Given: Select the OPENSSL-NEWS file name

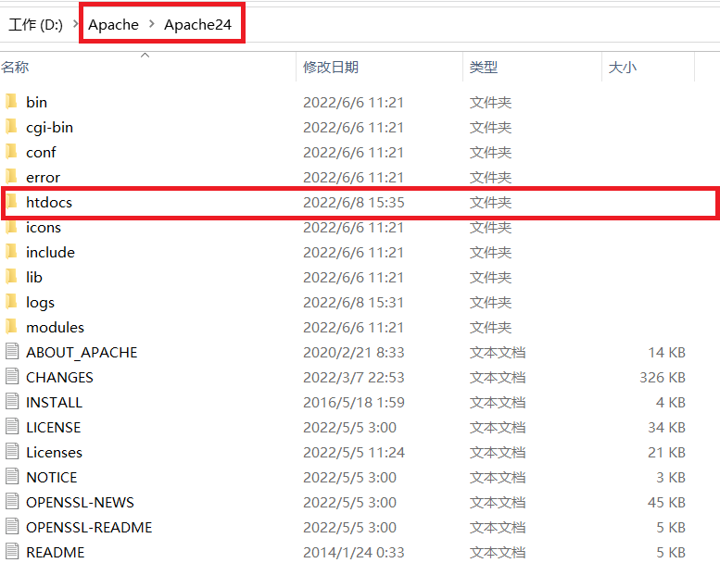Looking at the screenshot, I should (80, 502).
